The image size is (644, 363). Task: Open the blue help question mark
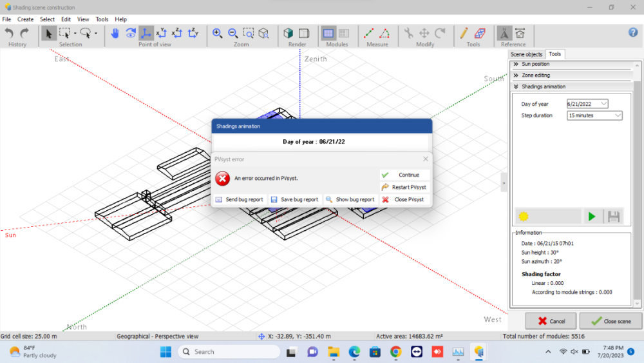click(633, 32)
